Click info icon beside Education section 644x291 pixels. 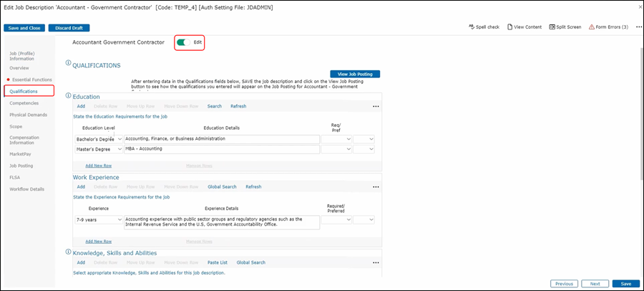point(69,95)
